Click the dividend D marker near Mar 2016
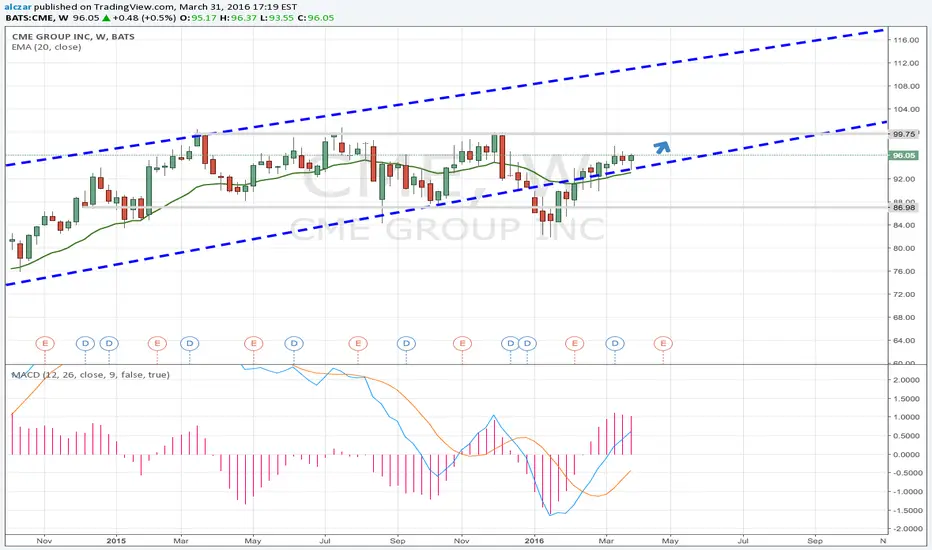The image size is (932, 550). (615, 343)
